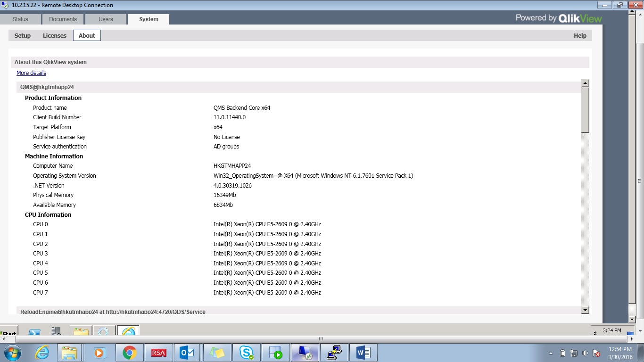This screenshot has height=362, width=644.
Task: Click the Remote Desktop Connection title bar icon
Action: 5,5
